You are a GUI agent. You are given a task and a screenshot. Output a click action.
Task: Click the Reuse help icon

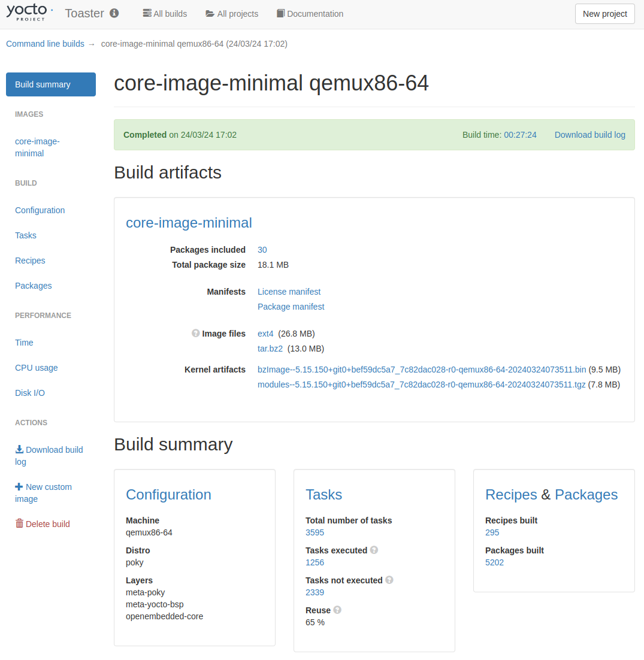point(337,610)
